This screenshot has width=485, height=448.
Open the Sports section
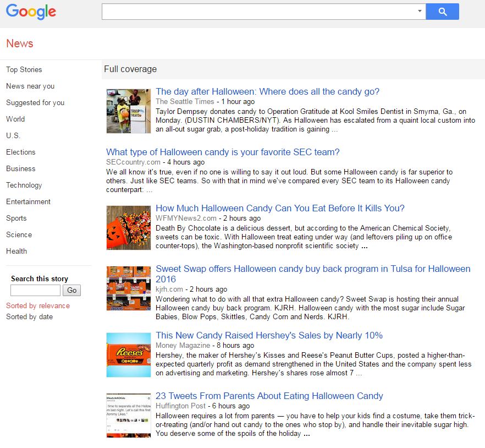(x=16, y=218)
